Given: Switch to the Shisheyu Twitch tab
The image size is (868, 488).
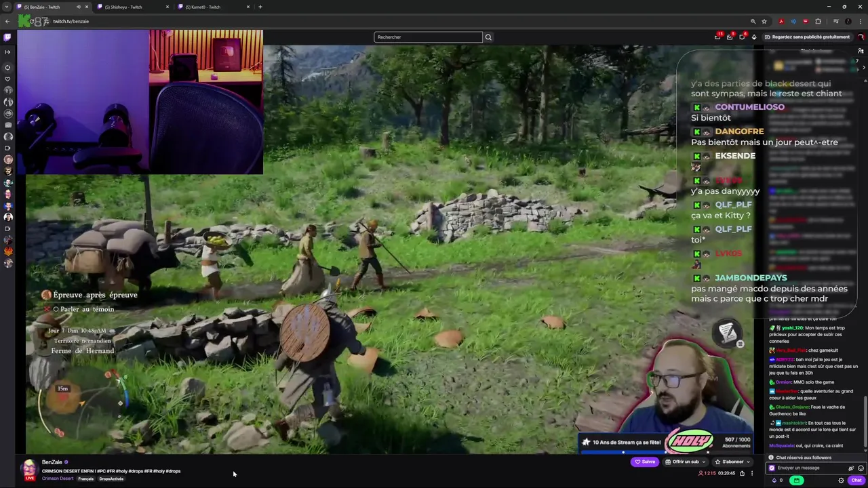Looking at the screenshot, I should [133, 7].
